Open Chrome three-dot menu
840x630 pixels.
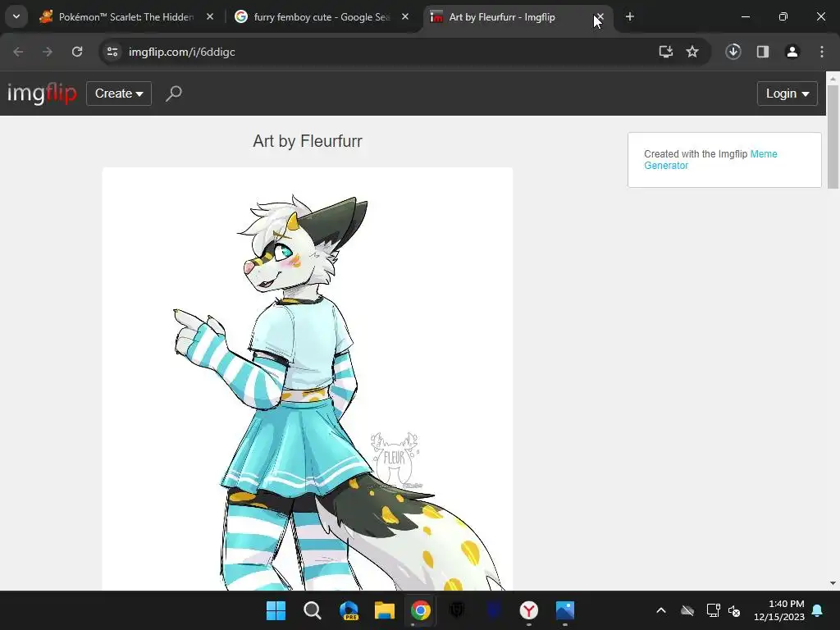click(822, 52)
